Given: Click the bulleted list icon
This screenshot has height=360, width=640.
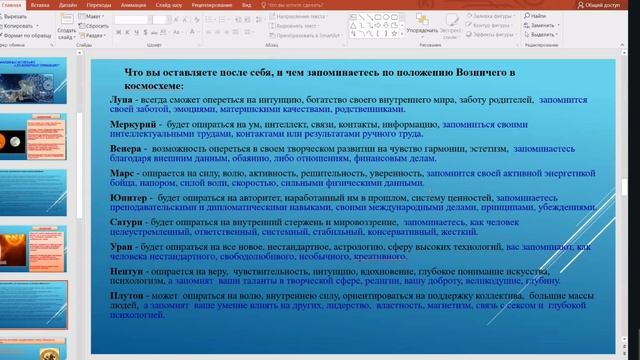Looking at the screenshot, I should pyautogui.click(x=210, y=20).
